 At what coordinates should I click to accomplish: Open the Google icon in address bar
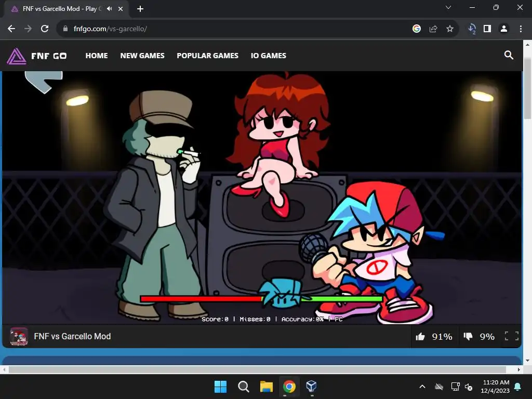coord(417,29)
